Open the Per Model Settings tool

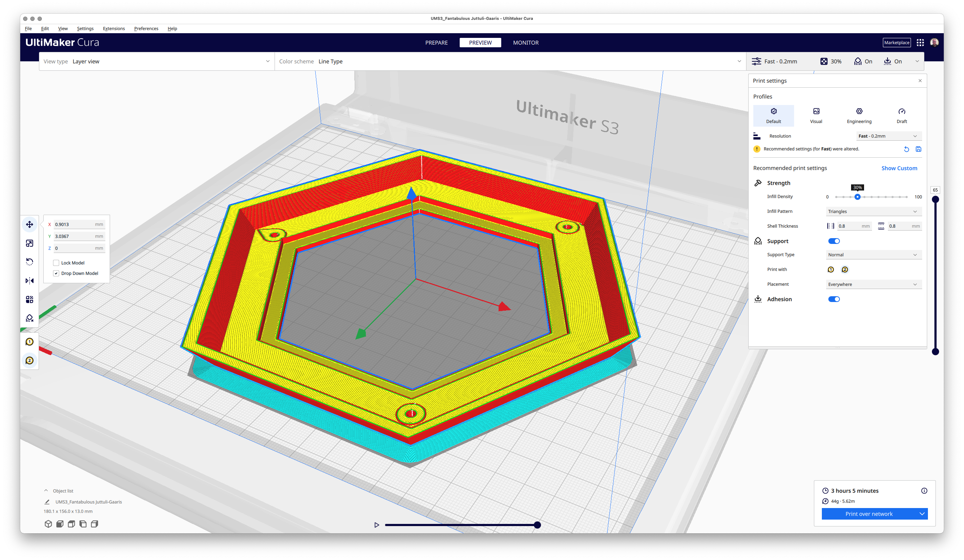click(30, 299)
